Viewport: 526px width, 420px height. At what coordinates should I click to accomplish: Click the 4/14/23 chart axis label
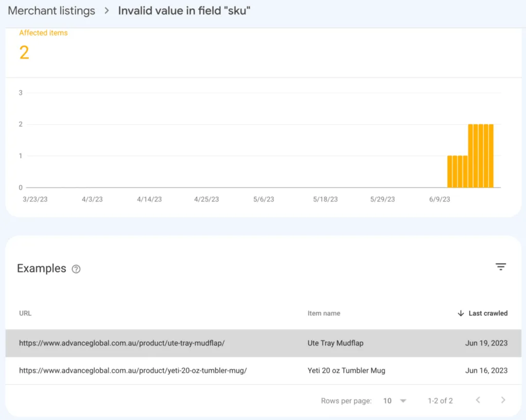click(x=149, y=199)
